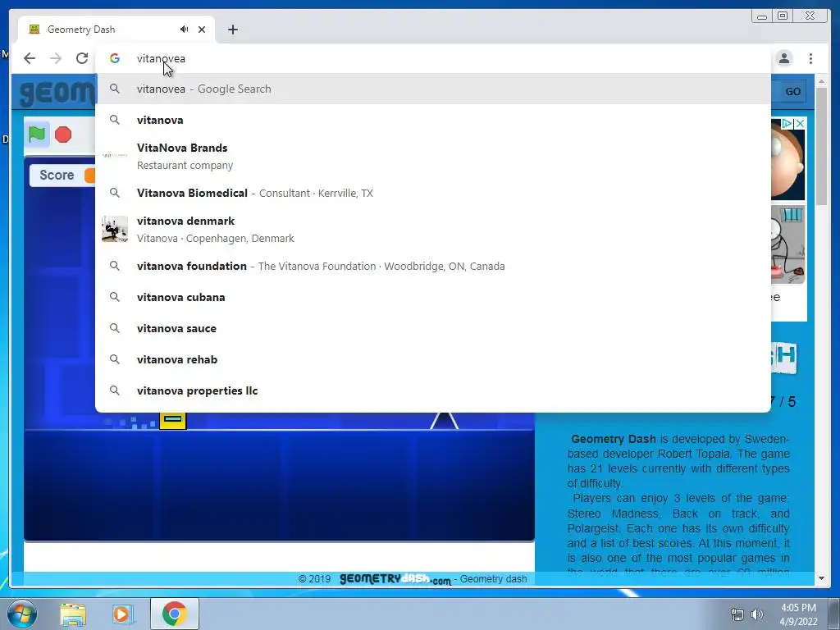Select the 'vitanova' suggestion

click(433, 120)
